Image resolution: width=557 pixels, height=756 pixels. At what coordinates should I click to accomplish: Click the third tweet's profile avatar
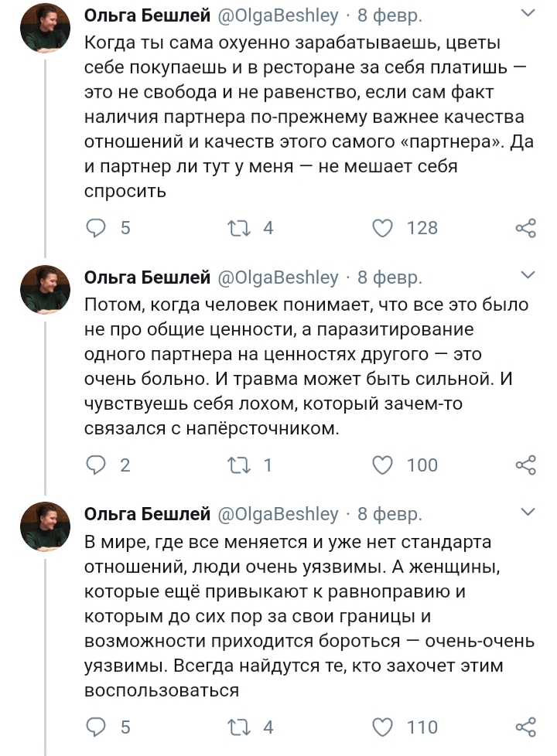click(45, 526)
